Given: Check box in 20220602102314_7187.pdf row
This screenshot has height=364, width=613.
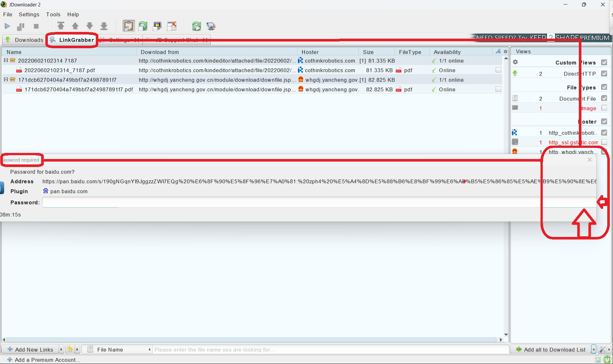Looking at the screenshot, I should (498, 70).
